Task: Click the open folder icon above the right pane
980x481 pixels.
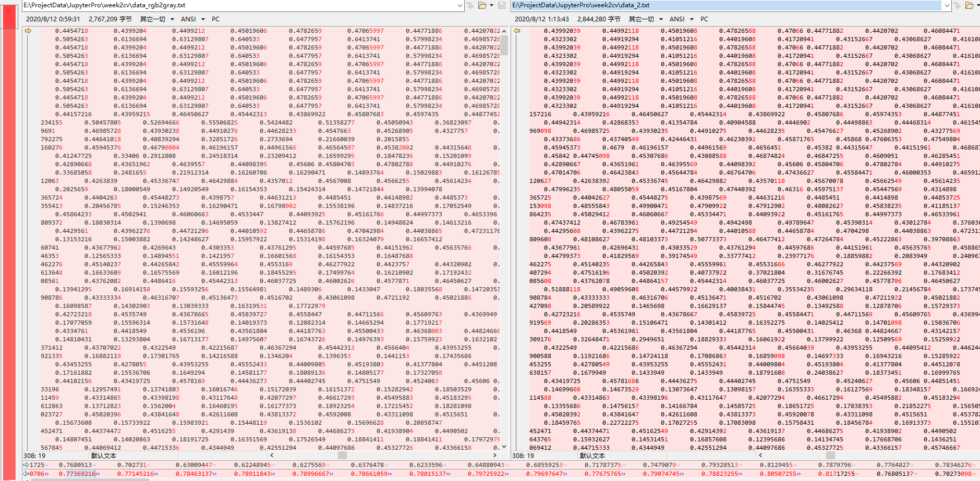Action: tap(969, 5)
